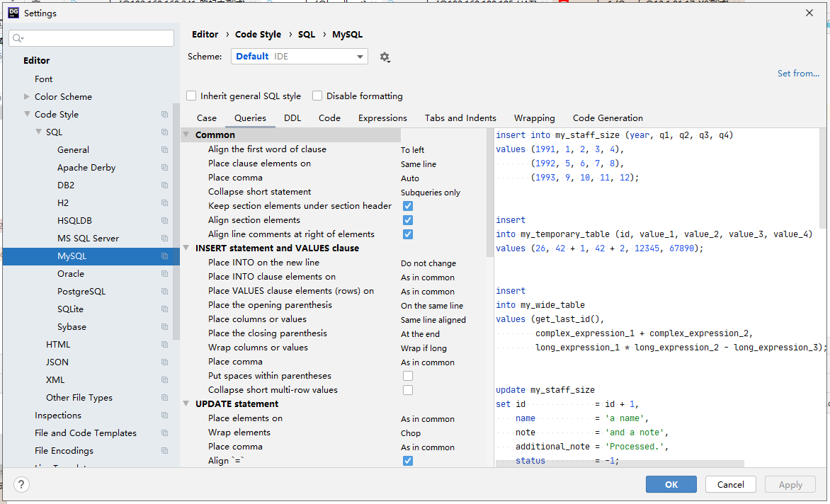Click copy icon beside H2
The width and height of the screenshot is (830, 504).
164,203
